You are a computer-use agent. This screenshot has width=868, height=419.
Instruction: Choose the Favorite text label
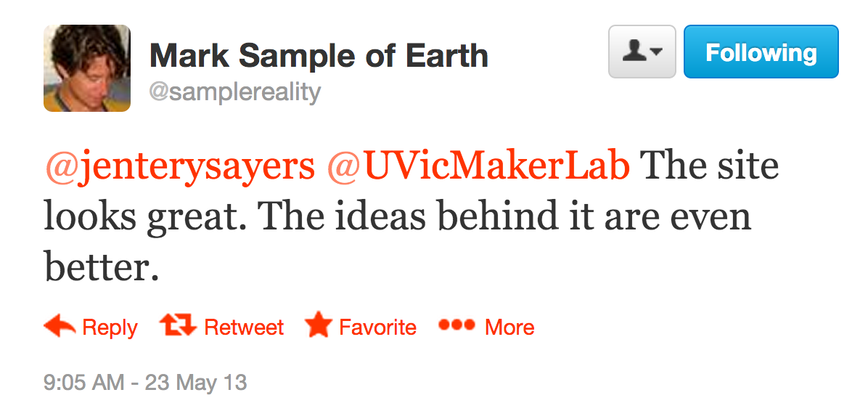[377, 328]
